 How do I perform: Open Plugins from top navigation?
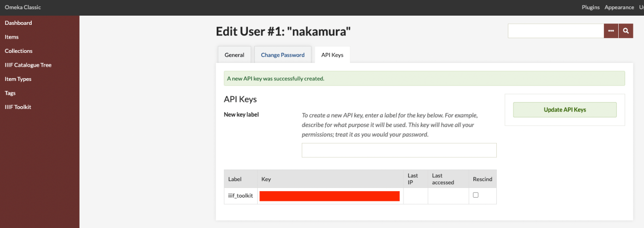pyautogui.click(x=591, y=7)
